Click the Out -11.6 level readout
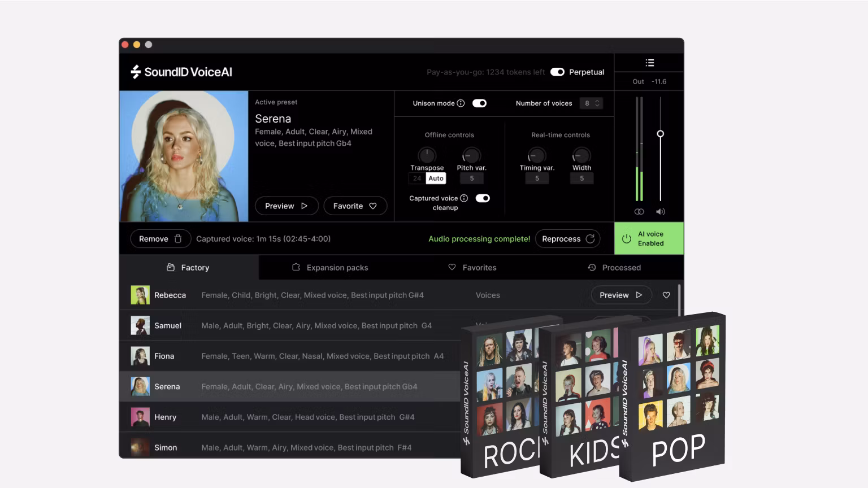This screenshot has width=868, height=488. [649, 81]
